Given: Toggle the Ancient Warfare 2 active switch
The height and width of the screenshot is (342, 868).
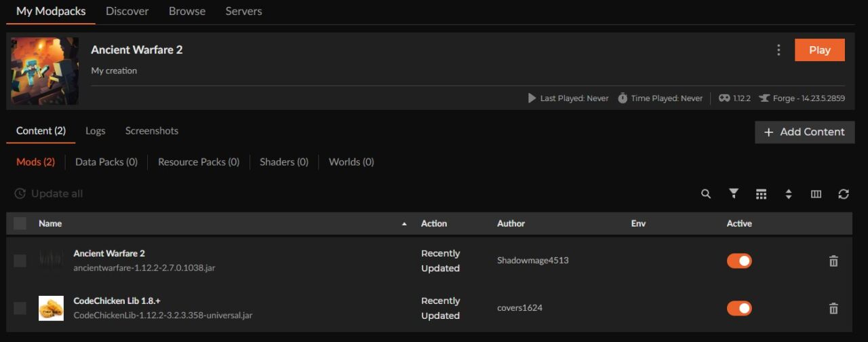Looking at the screenshot, I should 739,261.
